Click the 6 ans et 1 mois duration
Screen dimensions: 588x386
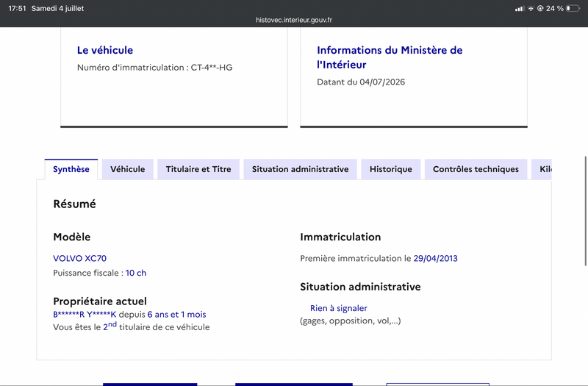[x=176, y=315]
